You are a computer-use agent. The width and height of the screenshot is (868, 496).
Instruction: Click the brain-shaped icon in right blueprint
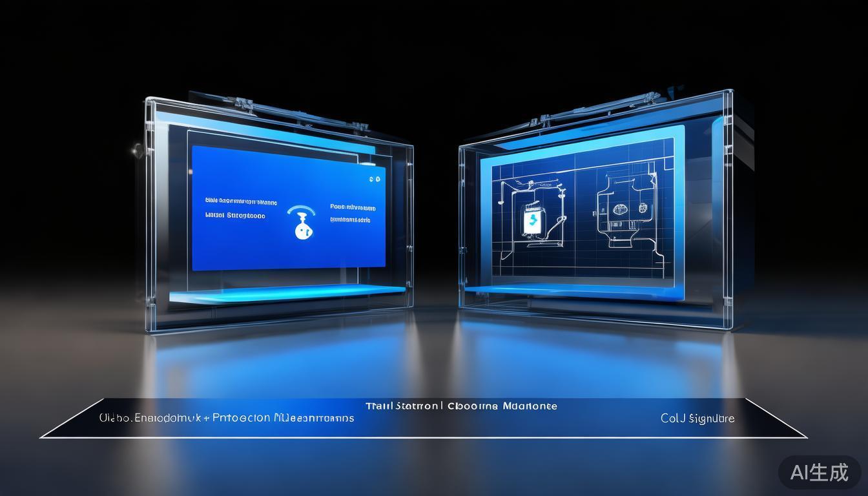620,209
